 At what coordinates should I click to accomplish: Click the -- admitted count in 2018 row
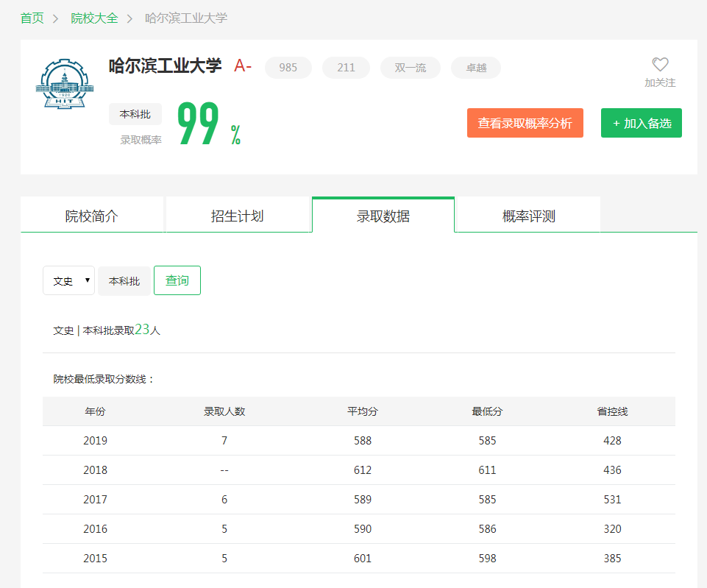click(224, 470)
